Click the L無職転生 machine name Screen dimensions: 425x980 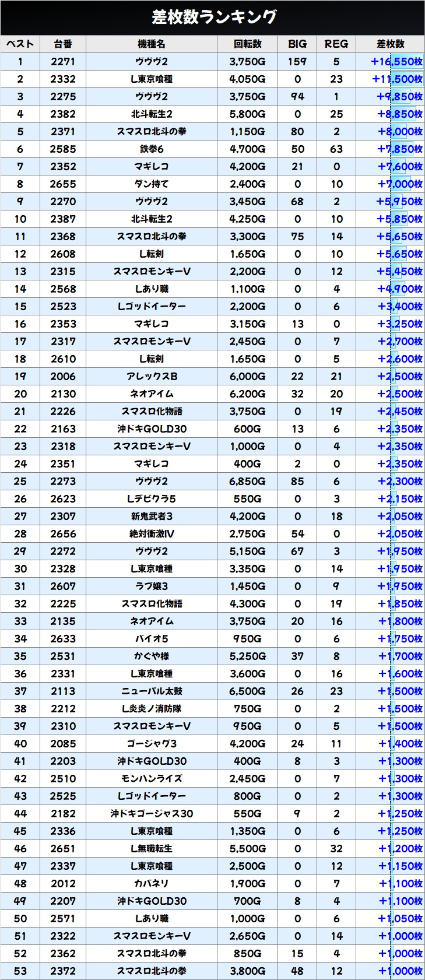pyautogui.click(x=152, y=849)
